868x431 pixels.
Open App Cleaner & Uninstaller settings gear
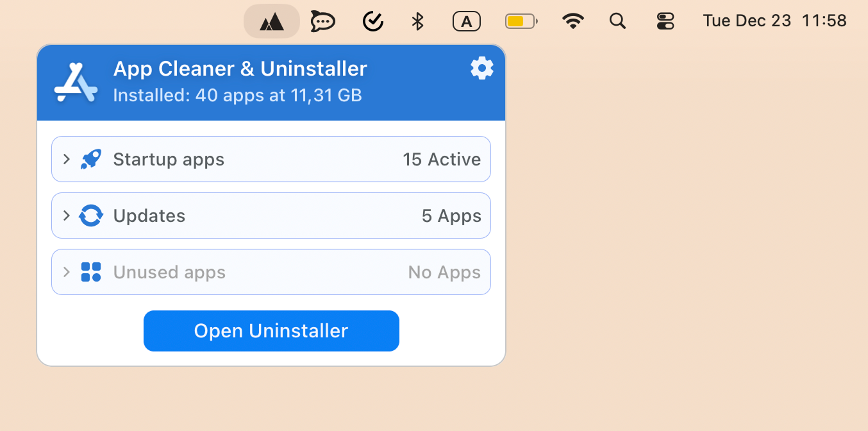(x=481, y=68)
